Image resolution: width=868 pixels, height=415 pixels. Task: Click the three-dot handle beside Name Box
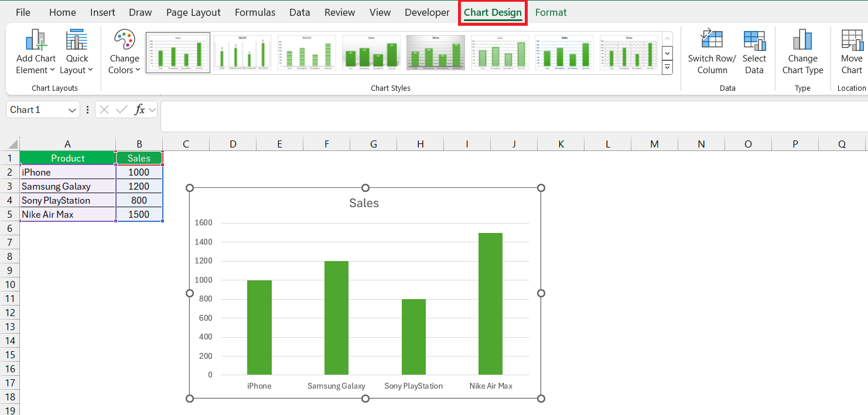coord(87,109)
